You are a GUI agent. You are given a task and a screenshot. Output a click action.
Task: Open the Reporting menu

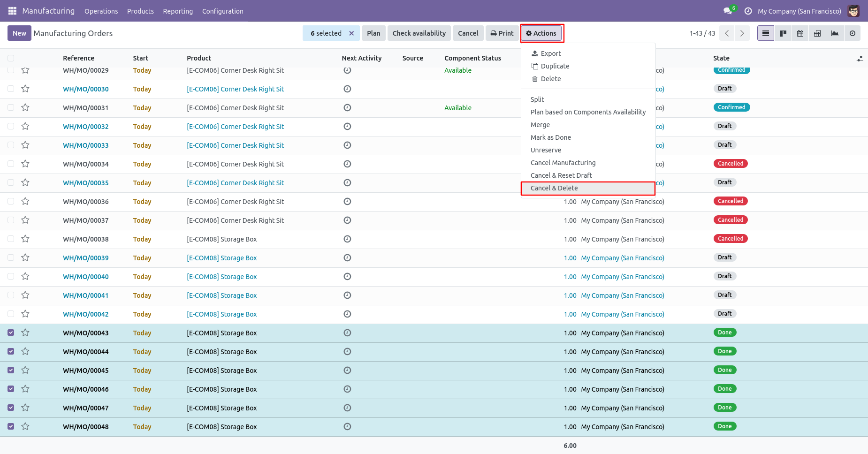point(178,11)
